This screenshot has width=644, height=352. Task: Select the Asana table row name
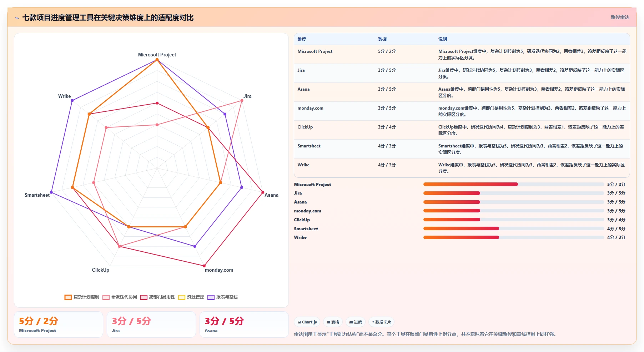(x=303, y=89)
